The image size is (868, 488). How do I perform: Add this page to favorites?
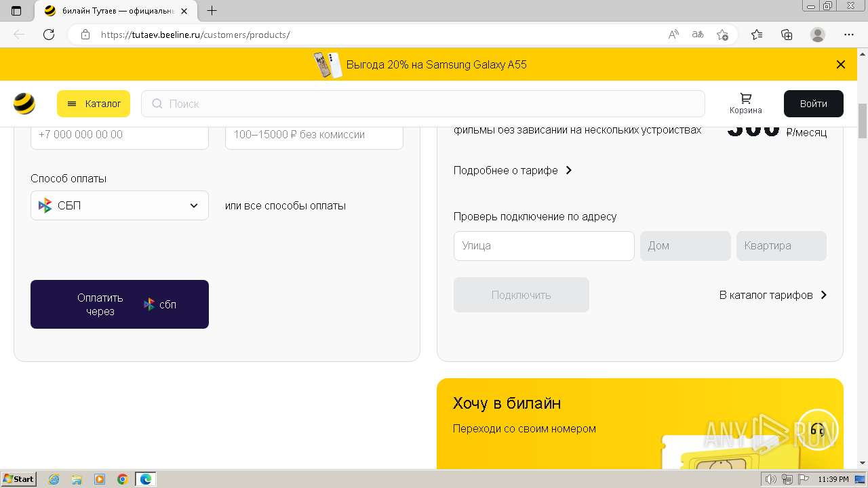[722, 35]
